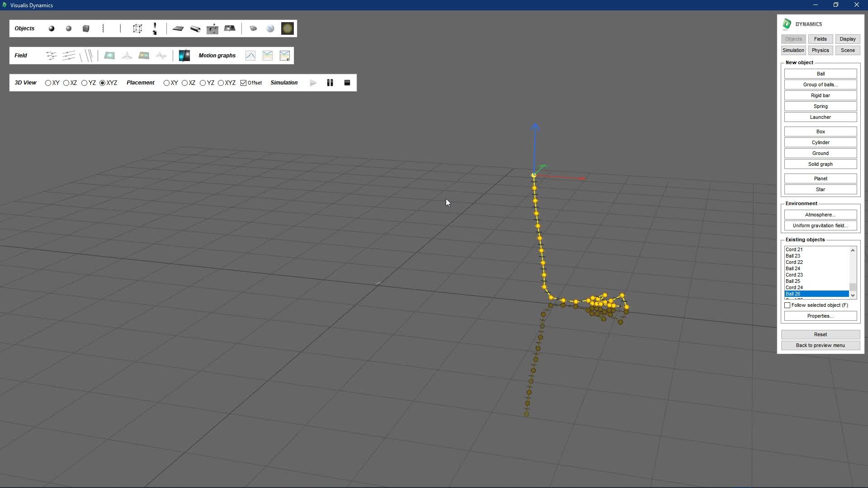868x488 pixels.
Task: Set Placement to XZ plane
Action: click(x=185, y=83)
